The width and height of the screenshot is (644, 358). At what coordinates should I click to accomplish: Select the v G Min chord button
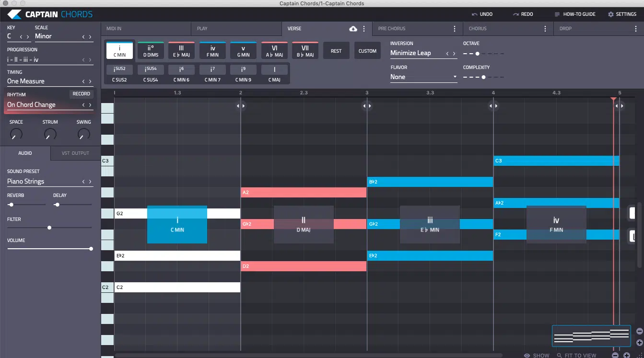[x=243, y=51]
